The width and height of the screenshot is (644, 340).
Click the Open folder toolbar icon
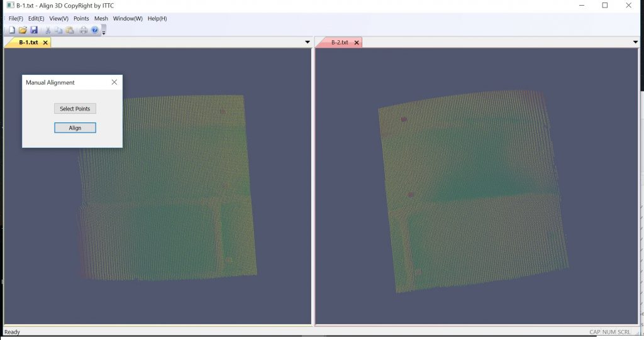point(23,30)
